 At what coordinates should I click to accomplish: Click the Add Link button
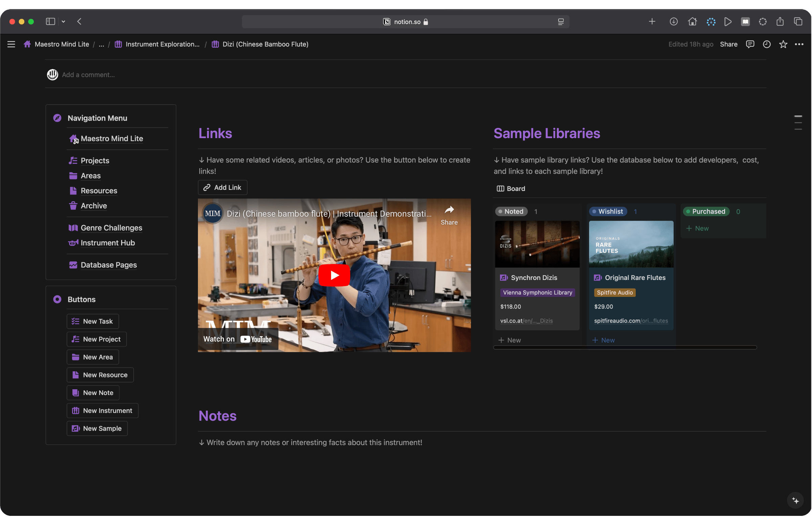(223, 188)
